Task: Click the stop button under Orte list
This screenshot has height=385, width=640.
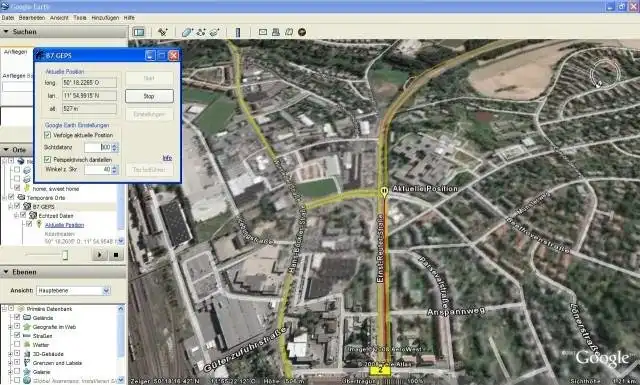Action: coord(116,255)
